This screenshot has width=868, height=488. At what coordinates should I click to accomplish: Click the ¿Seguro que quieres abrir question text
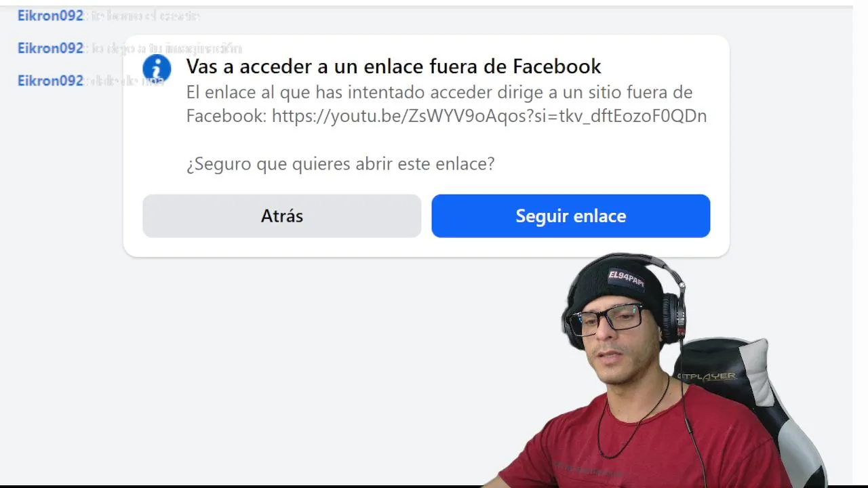click(x=340, y=164)
